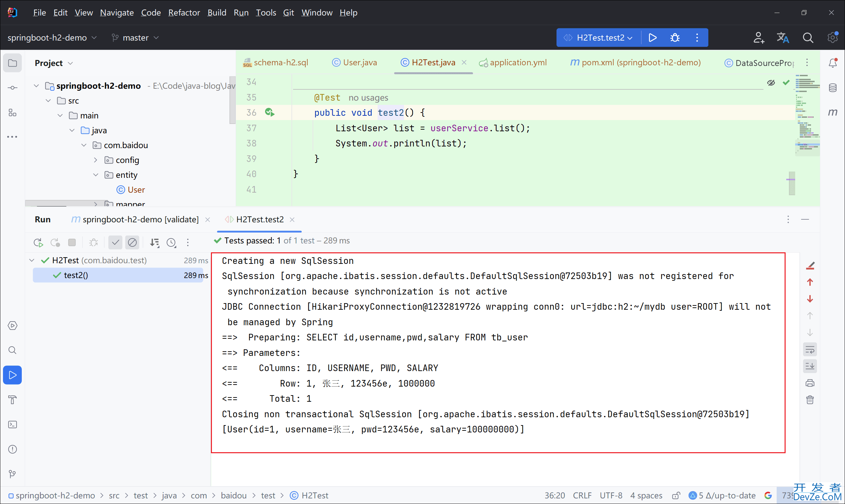
Task: Open Build hammer tool window
Action: pos(13,400)
